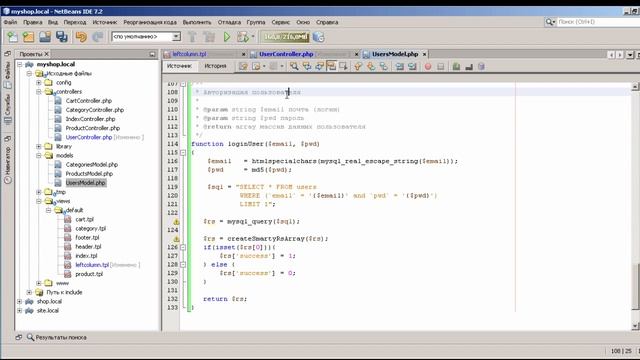Uncomment lines icon in editor toolbar

pos(469,66)
